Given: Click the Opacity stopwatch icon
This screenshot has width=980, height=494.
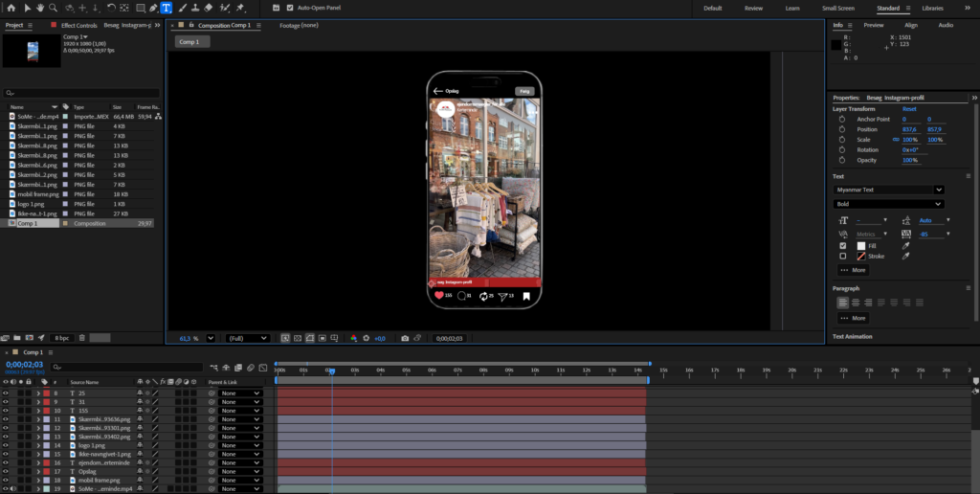Looking at the screenshot, I should pos(842,160).
